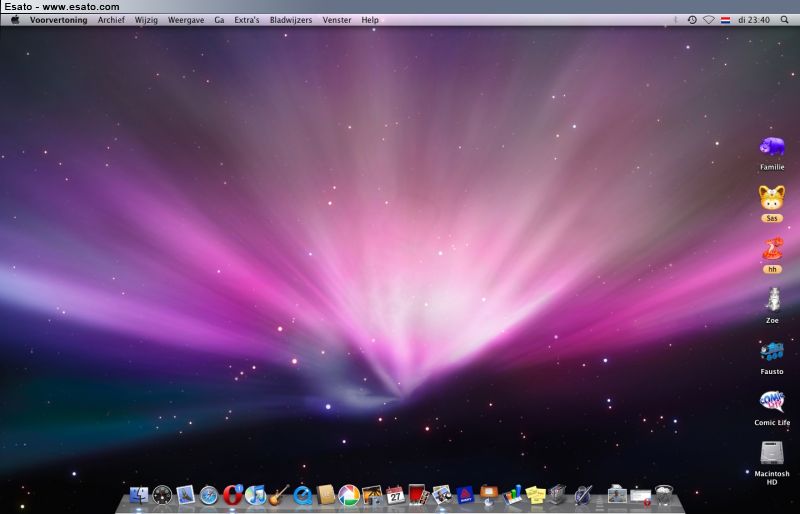
Task: Open the Mail stamp icon in Dock
Action: (186, 495)
